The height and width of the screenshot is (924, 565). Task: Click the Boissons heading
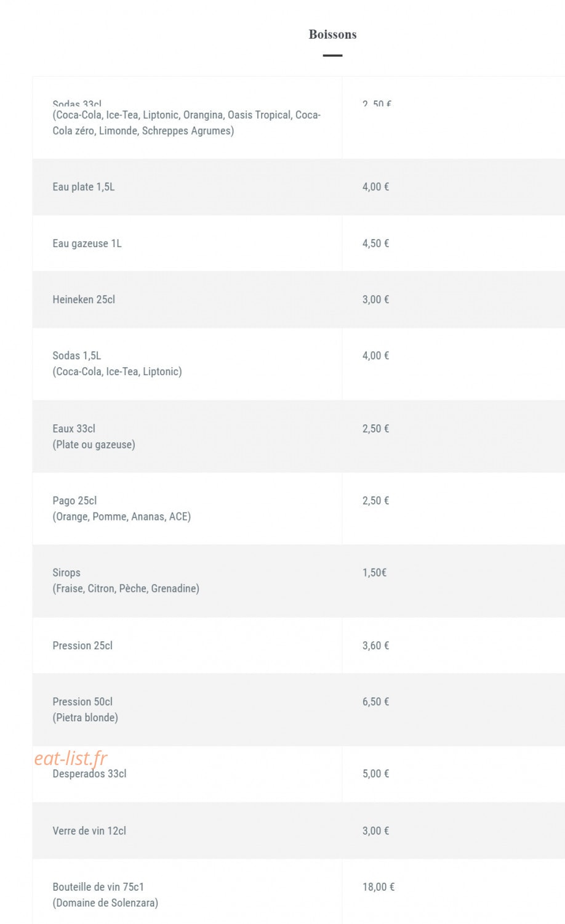(332, 34)
